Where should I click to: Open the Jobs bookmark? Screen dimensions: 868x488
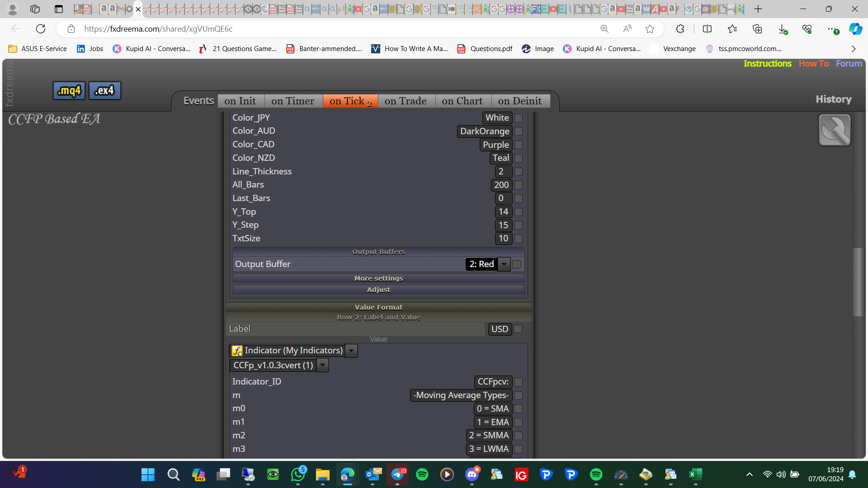click(90, 49)
